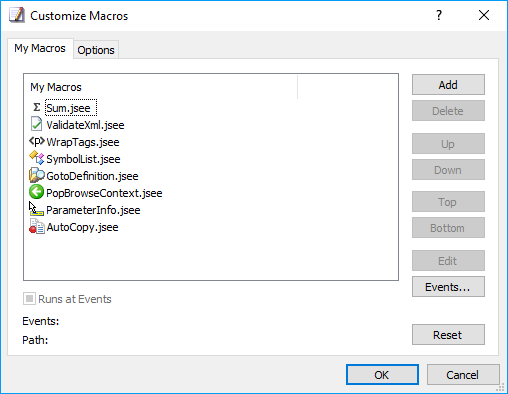
Task: Move macro using the Down button
Action: [448, 170]
